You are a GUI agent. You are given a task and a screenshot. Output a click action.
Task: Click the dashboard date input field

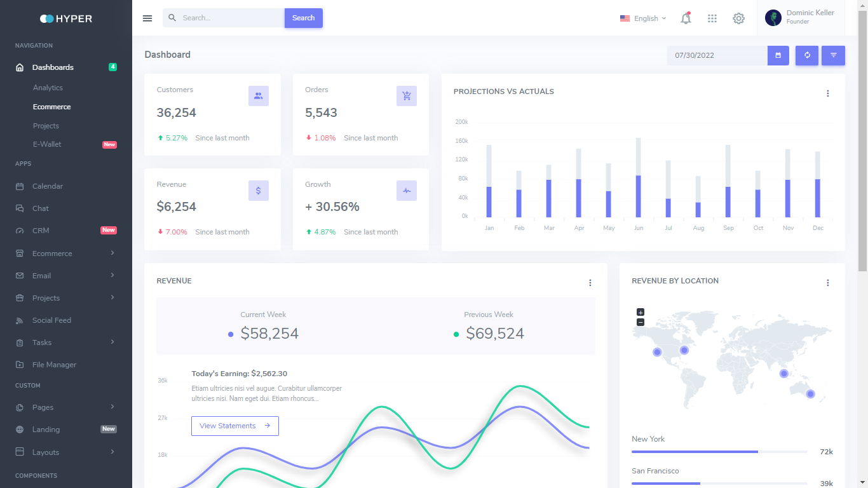tap(717, 55)
